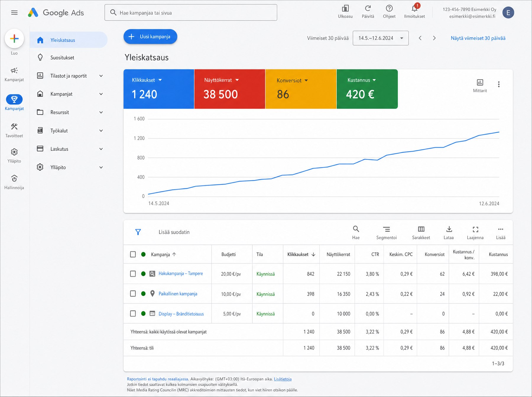This screenshot has width=532, height=397.
Task: Open Tavoitteet tools icon in rail
Action: (x=14, y=126)
